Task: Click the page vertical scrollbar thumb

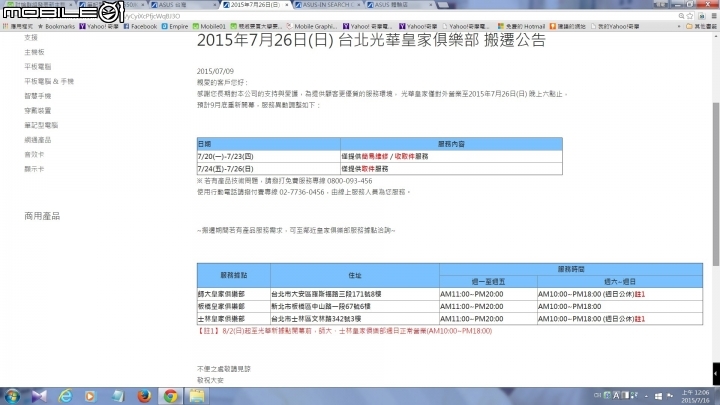Action: pyautogui.click(x=715, y=184)
